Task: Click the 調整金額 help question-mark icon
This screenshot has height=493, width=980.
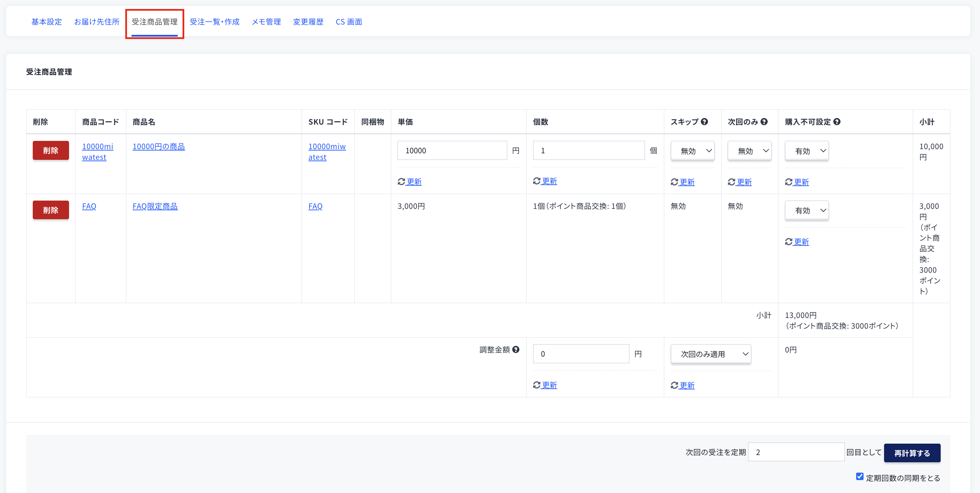Action: 516,349
